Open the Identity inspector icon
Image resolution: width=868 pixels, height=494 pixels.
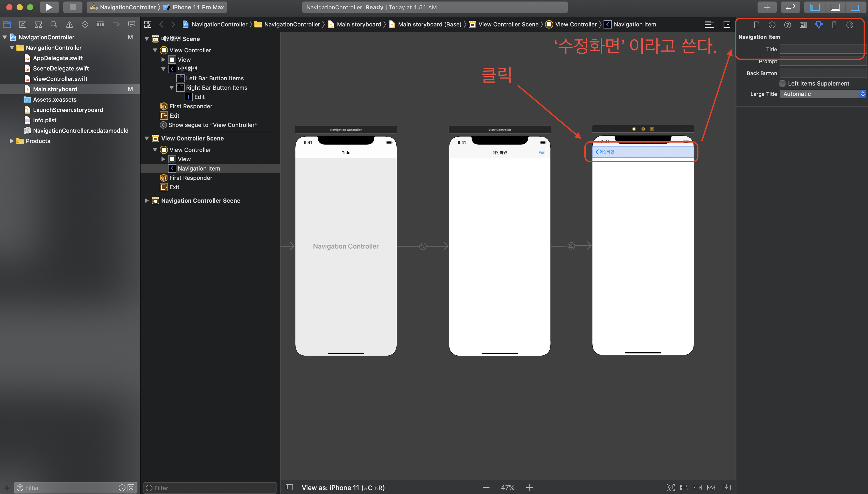[x=803, y=25]
